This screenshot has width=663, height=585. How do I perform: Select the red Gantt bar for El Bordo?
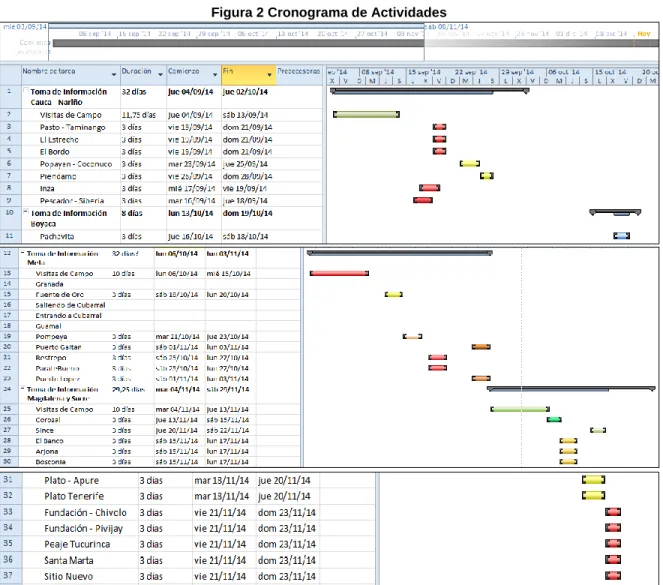439,151
